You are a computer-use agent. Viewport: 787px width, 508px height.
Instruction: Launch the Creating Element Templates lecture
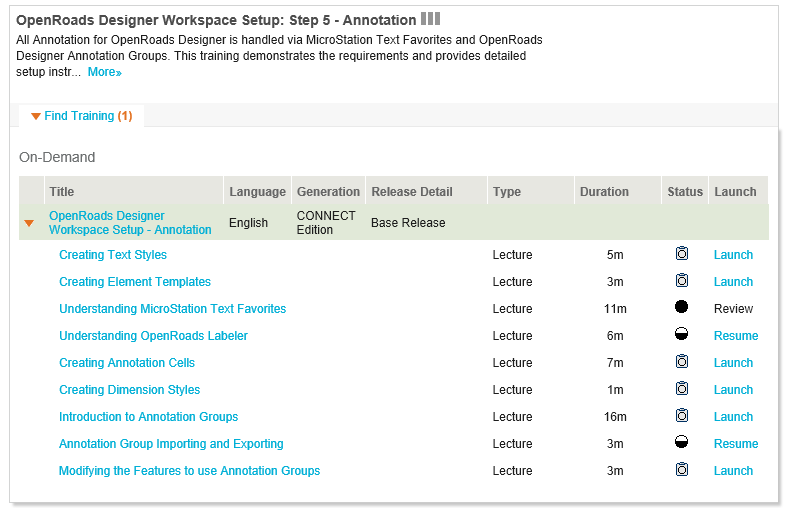coord(733,282)
